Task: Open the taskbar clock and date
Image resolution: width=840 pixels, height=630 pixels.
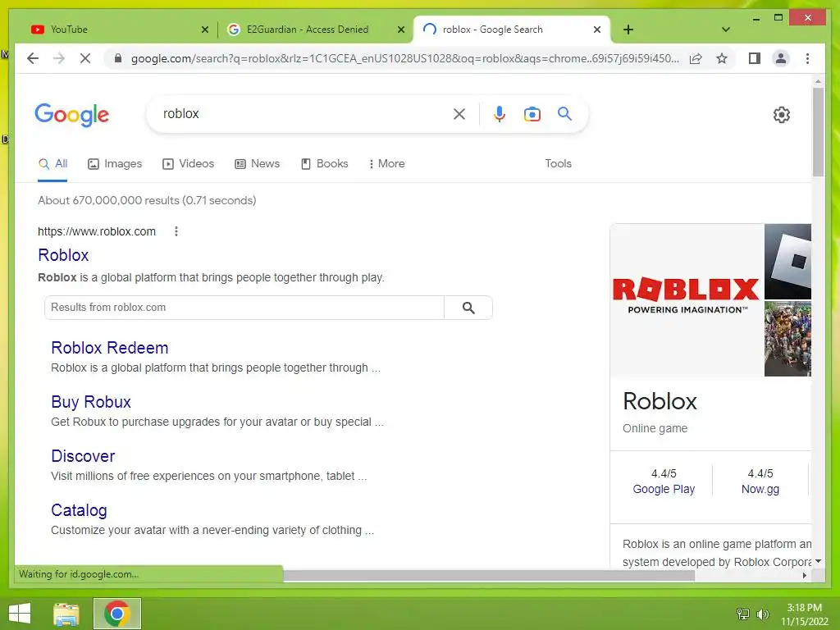Action: (804, 614)
